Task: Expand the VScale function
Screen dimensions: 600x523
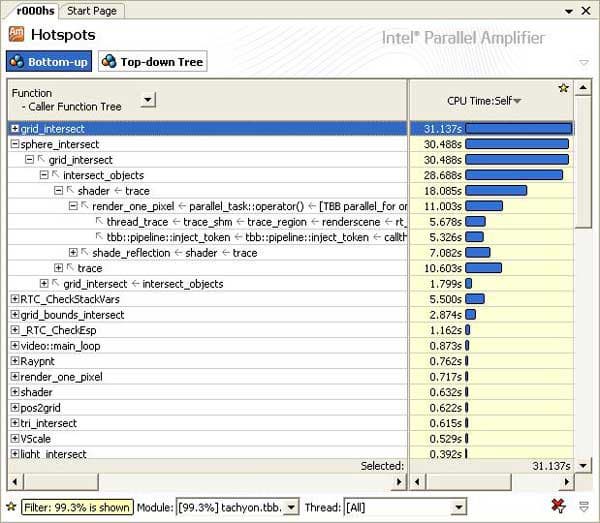Action: coord(15,438)
